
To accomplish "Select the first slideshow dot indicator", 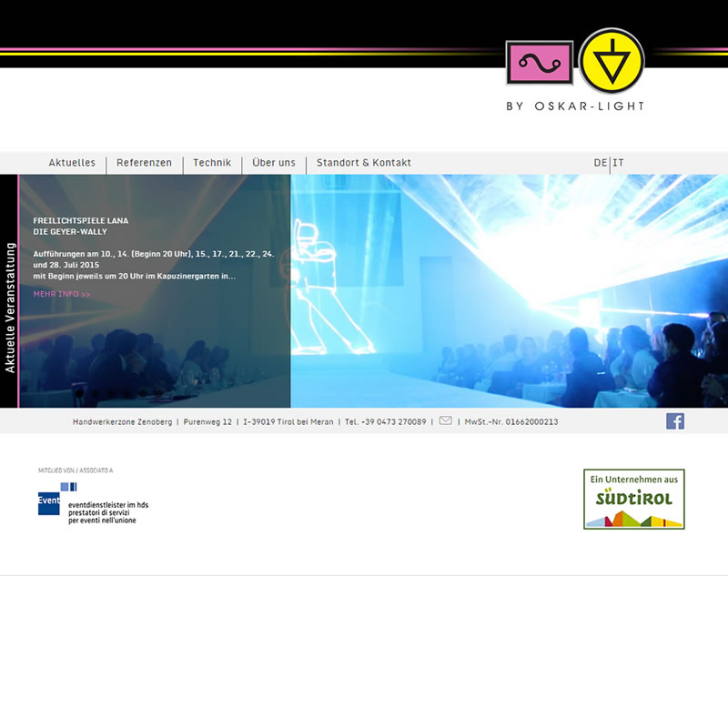I will pyautogui.click(x=79, y=394).
